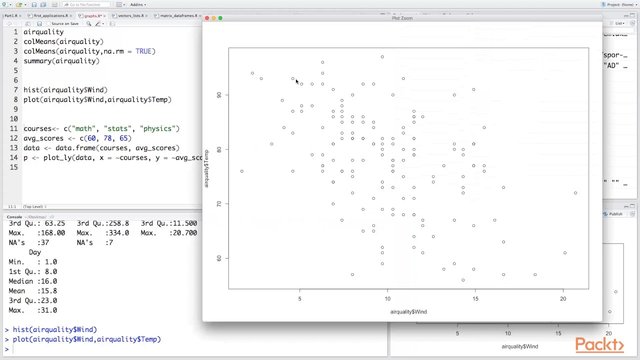The height and width of the screenshot is (360, 640).
Task: Close the Plot Zoom window
Action: pyautogui.click(x=207, y=18)
